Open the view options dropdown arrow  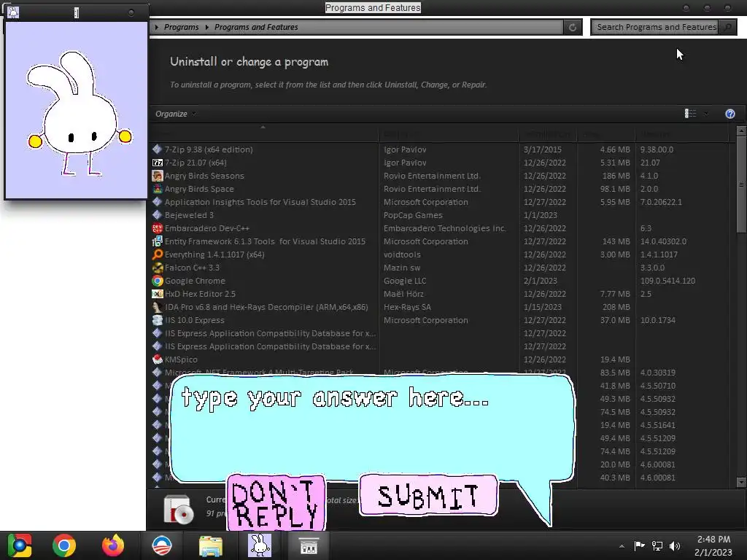tap(706, 113)
